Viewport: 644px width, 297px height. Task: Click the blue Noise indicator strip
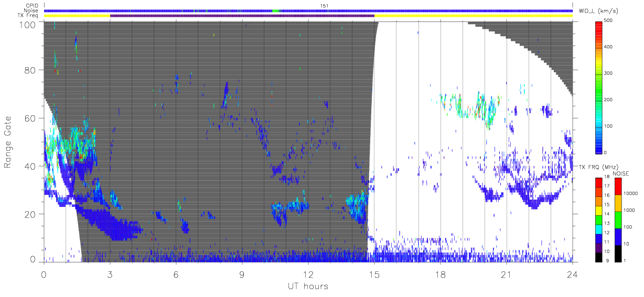point(308,10)
